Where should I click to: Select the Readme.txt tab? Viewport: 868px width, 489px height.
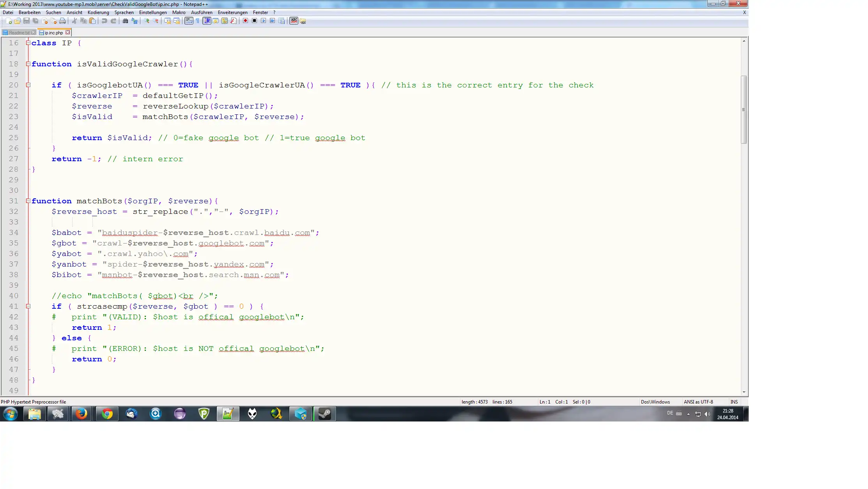pyautogui.click(x=19, y=32)
